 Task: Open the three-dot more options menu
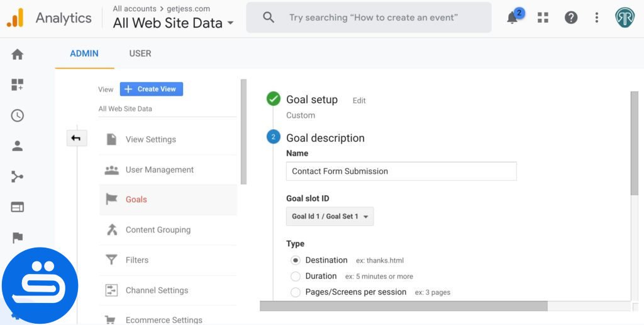point(597,17)
